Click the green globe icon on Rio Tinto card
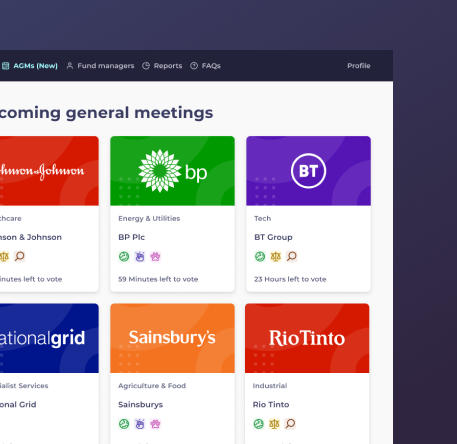Image resolution: width=457 pixels, height=444 pixels. (259, 424)
